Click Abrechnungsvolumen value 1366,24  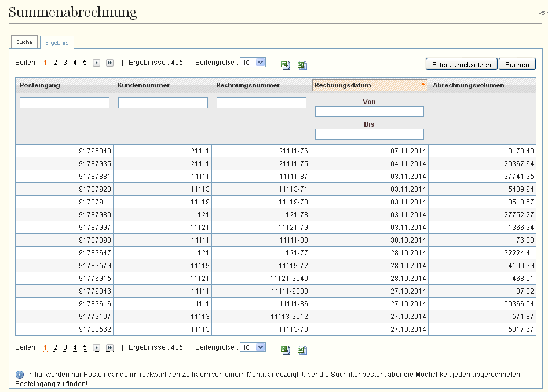(521, 228)
